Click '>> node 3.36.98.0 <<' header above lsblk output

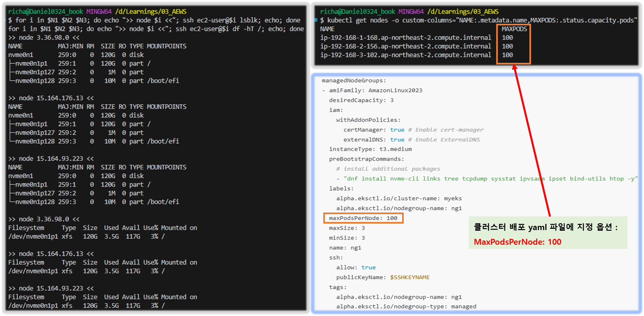44,37
